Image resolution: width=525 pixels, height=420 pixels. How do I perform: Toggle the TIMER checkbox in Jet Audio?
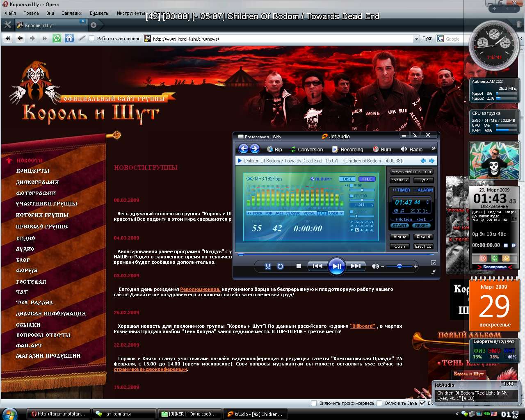tap(395, 190)
